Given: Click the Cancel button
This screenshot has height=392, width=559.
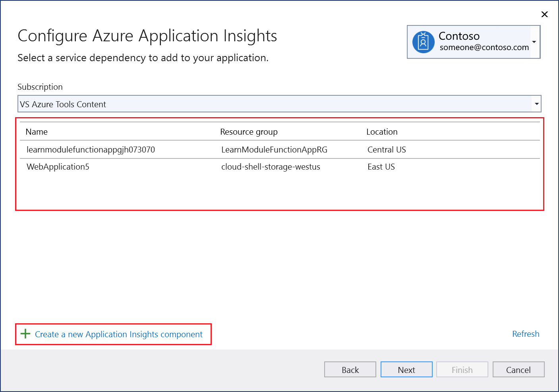Looking at the screenshot, I should (x=518, y=370).
